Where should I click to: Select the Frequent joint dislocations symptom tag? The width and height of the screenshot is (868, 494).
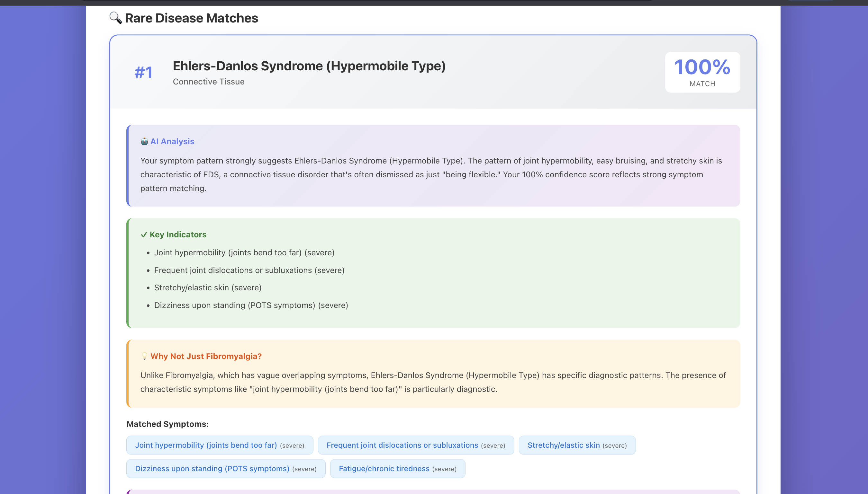pyautogui.click(x=416, y=445)
